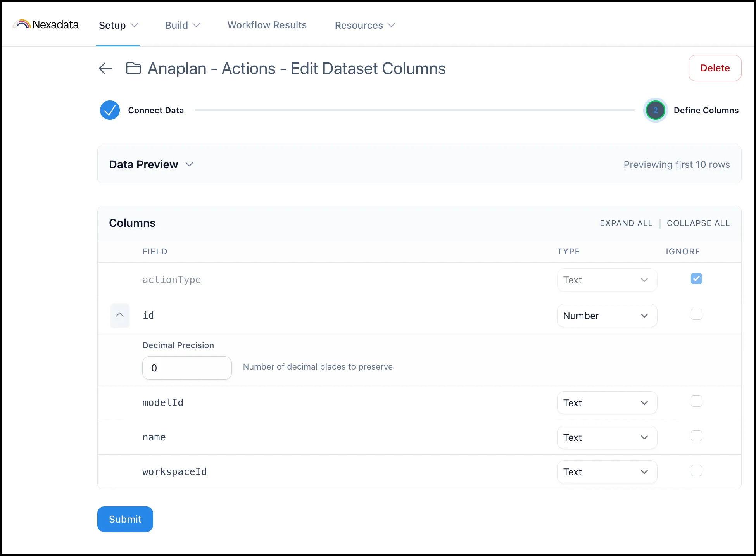The image size is (756, 556).
Task: Open the Number type dropdown for id
Action: tap(607, 316)
